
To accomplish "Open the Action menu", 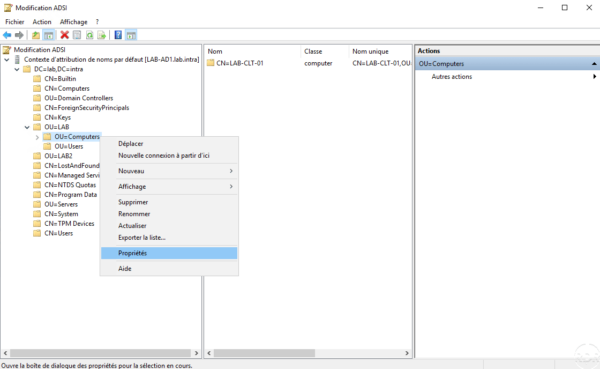I will click(x=42, y=22).
